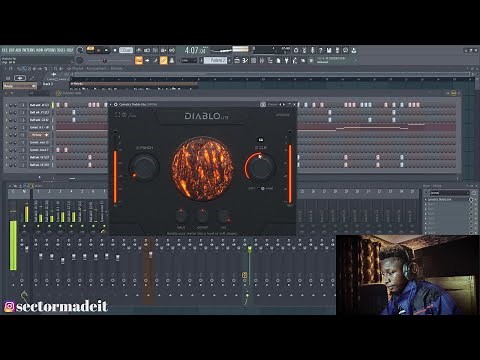This screenshot has height=360, width=480.
Task: Toggle the Soft/Hard clip switch
Action: 262,188
